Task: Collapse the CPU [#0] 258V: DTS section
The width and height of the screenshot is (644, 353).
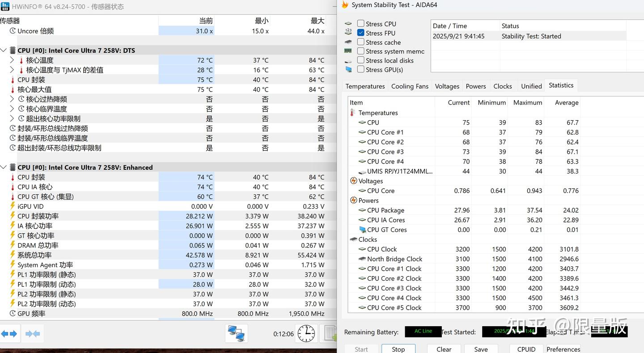Action: point(4,50)
